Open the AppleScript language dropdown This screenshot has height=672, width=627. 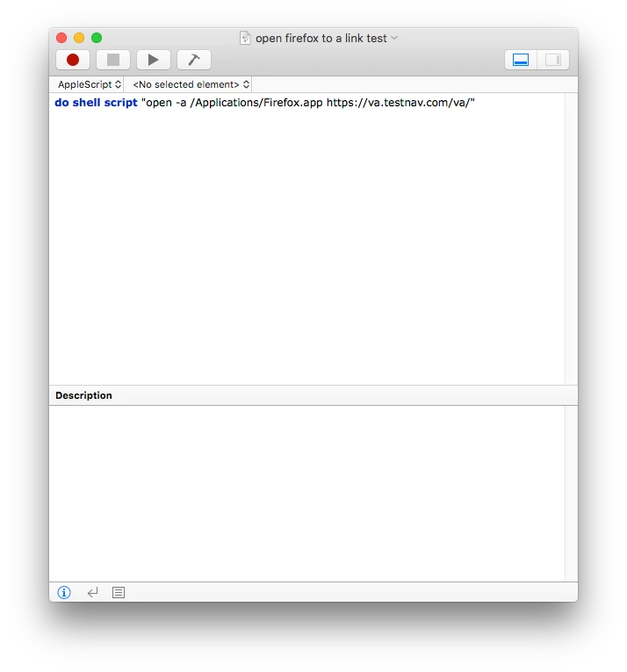point(90,84)
